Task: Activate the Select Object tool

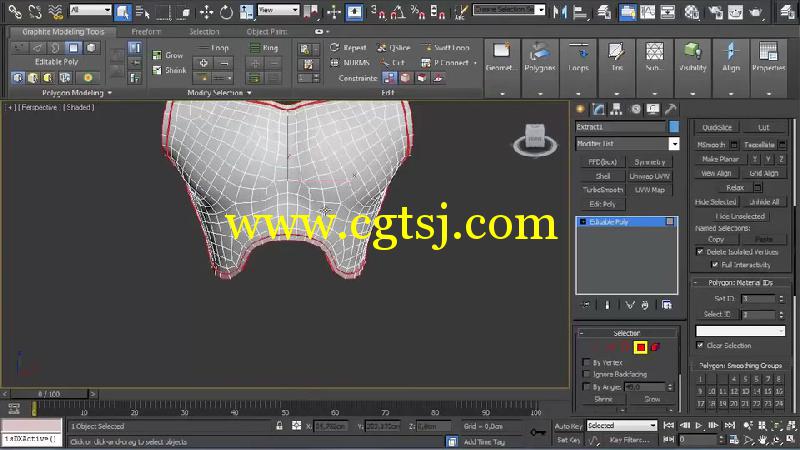Action: [x=122, y=11]
